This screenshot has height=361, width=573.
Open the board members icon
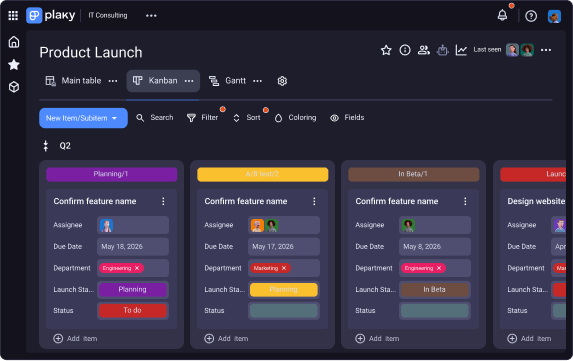[x=424, y=50]
